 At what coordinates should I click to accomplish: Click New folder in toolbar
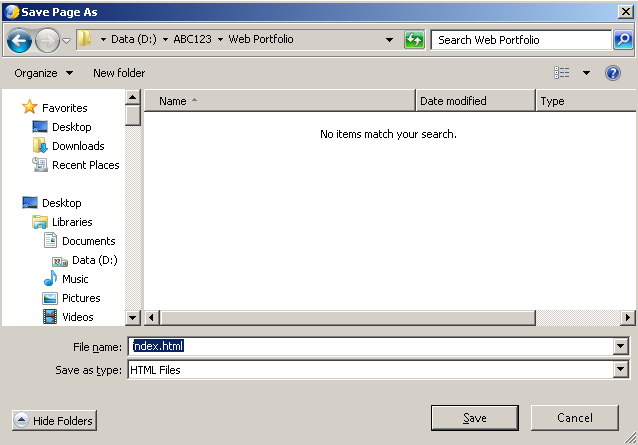pos(119,73)
